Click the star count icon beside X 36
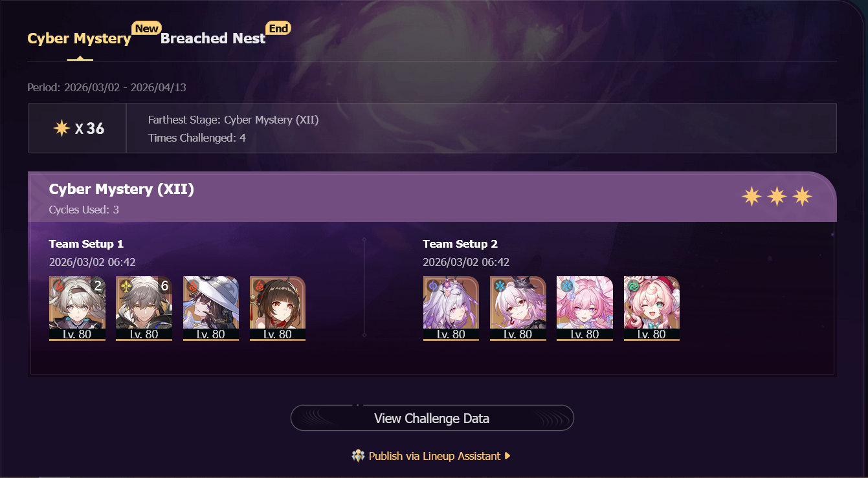The height and width of the screenshot is (478, 868). [x=61, y=128]
